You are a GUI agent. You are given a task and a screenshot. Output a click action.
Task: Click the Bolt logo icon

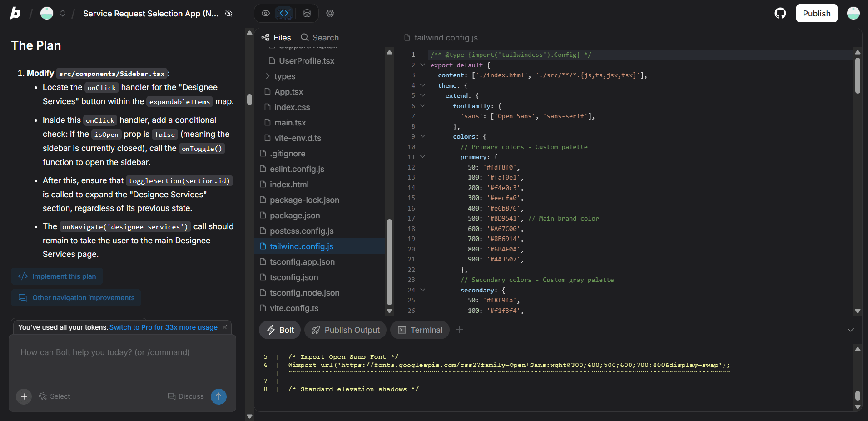pos(15,13)
